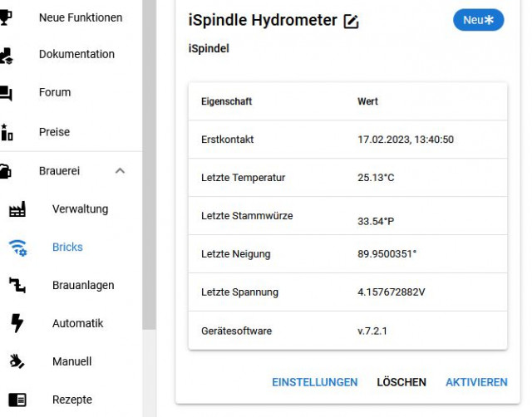Click the blue Neu badge
Viewport: 532px width, 417px height.
tap(479, 20)
